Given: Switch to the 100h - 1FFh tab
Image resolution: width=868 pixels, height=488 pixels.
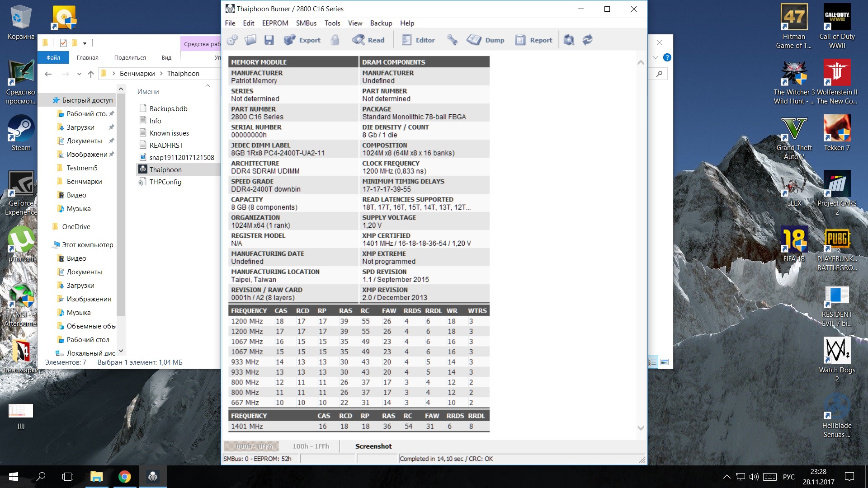Looking at the screenshot, I should pos(311,446).
